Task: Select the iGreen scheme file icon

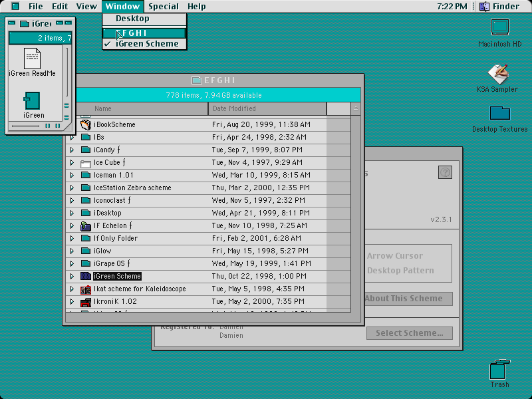Action: point(32,100)
